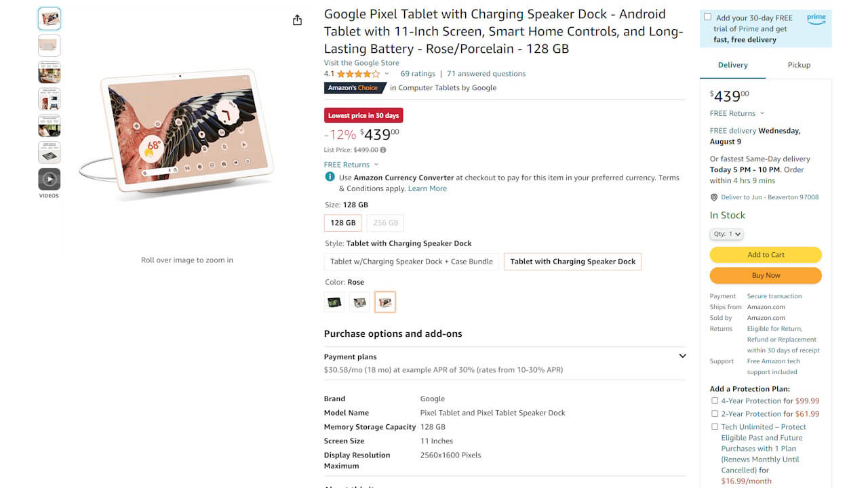Choose the Tablet w/Charging Speaker Dock + Case Bundle
Screen dimensions: 868x488
tap(411, 261)
